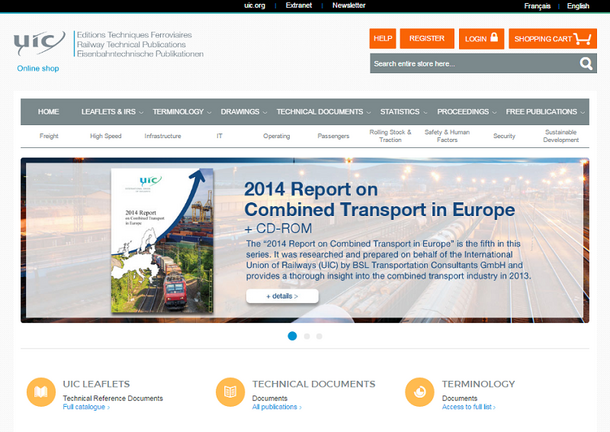This screenshot has height=432, width=610.
Task: Switch language to English
Action: coord(578,6)
